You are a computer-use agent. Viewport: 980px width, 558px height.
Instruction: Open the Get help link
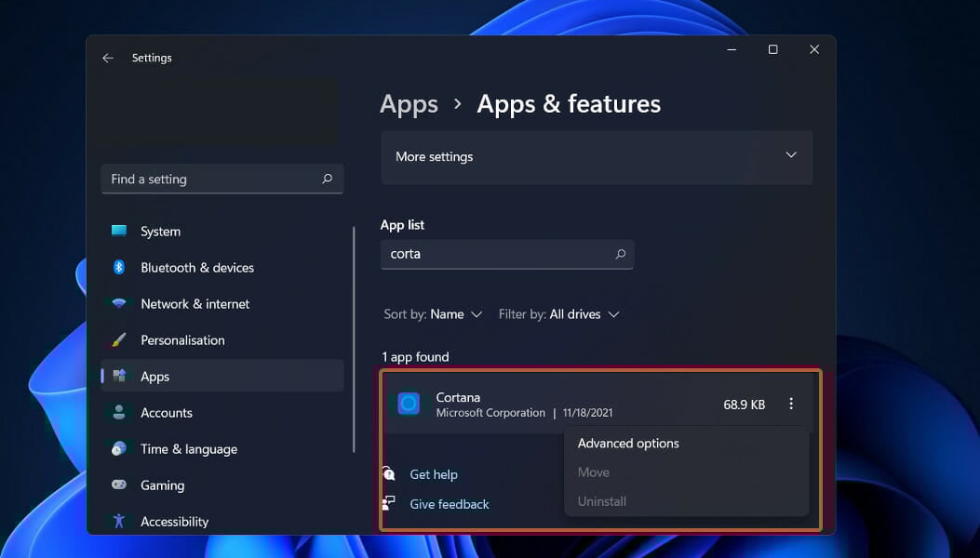(x=434, y=474)
